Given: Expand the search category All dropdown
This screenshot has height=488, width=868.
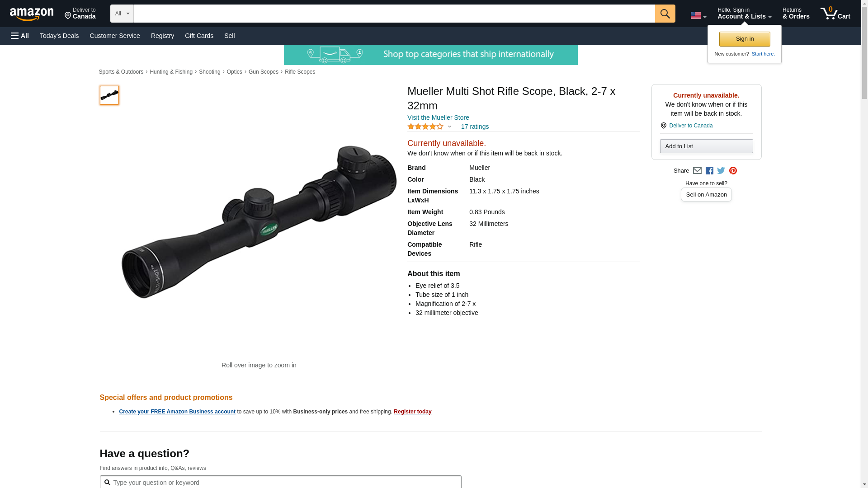Looking at the screenshot, I should click(122, 14).
